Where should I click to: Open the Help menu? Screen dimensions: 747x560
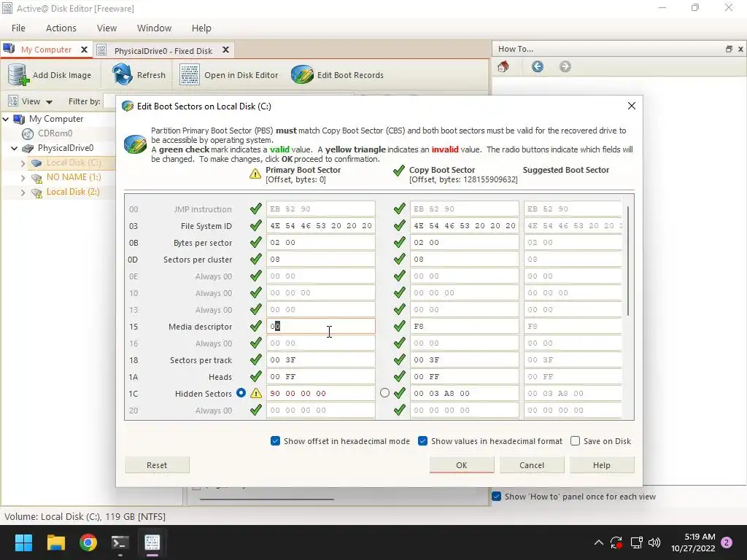pos(201,28)
